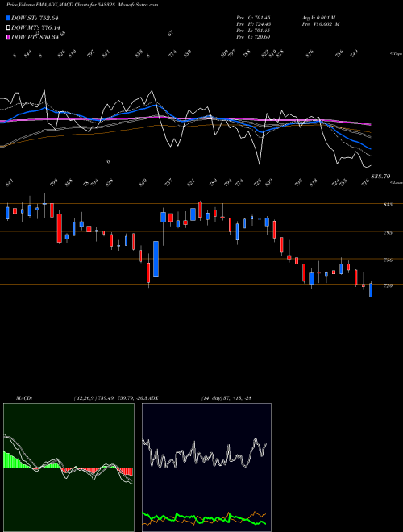Click the 833 price axis label

(388, 205)
